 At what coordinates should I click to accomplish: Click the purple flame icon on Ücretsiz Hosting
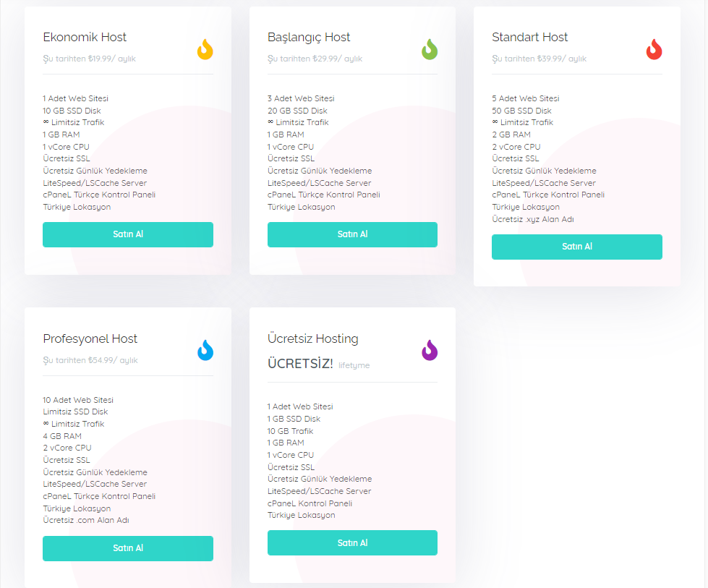click(x=430, y=351)
